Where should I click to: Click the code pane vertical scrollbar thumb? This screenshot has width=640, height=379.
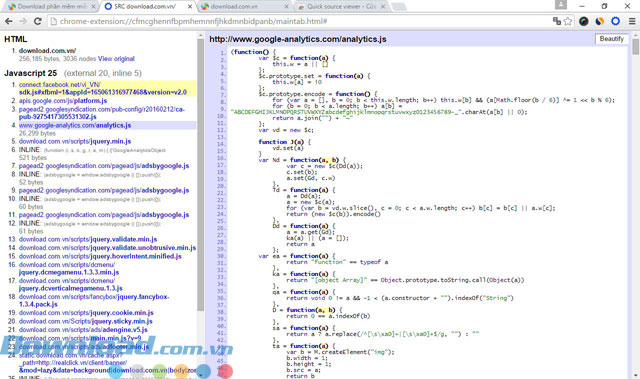pos(636,47)
